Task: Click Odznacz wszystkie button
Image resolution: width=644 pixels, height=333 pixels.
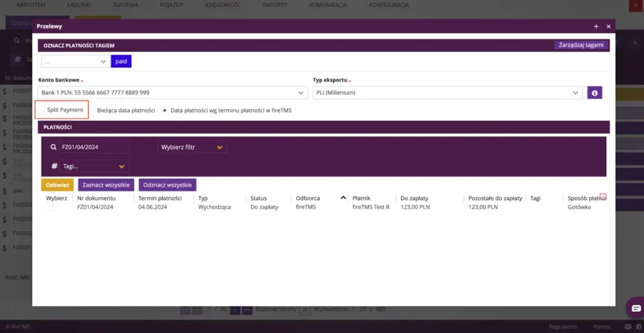Action: [x=167, y=185]
